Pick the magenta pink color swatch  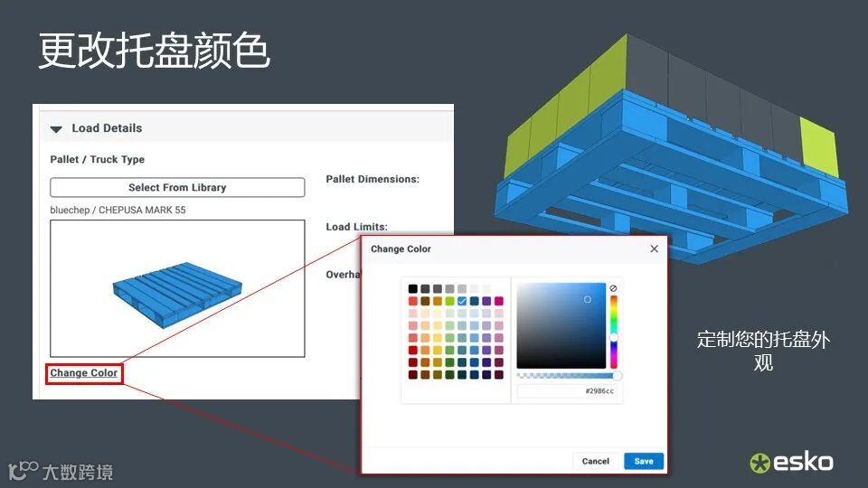(499, 301)
